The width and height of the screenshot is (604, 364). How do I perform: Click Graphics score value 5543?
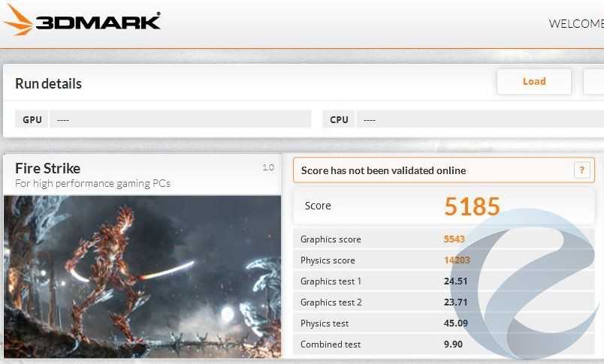pos(455,239)
